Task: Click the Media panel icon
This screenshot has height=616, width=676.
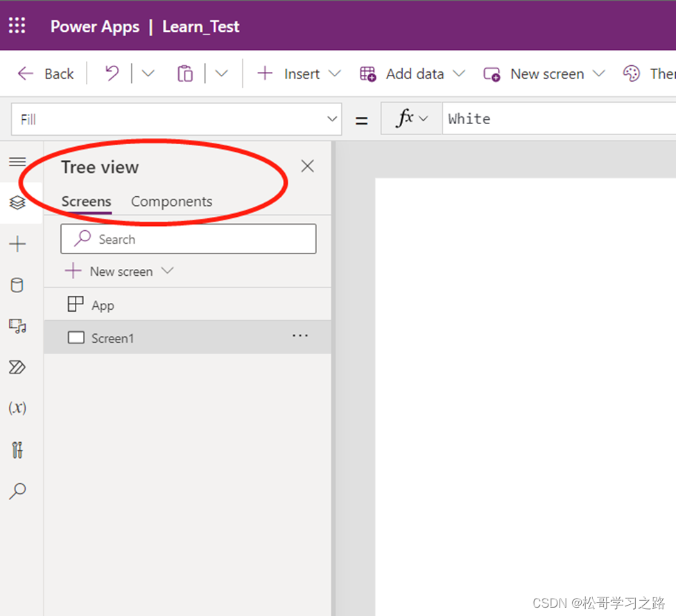Action: pos(17,326)
